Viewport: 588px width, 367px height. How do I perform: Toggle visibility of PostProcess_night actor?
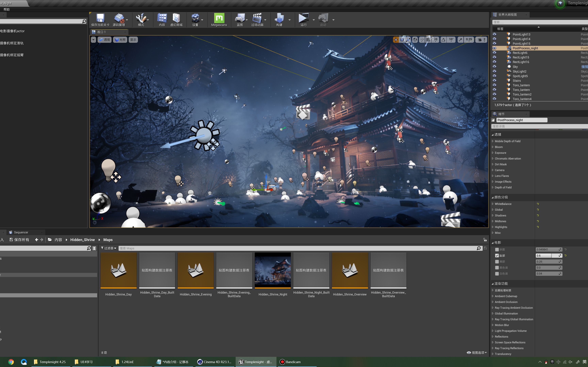[x=494, y=48]
